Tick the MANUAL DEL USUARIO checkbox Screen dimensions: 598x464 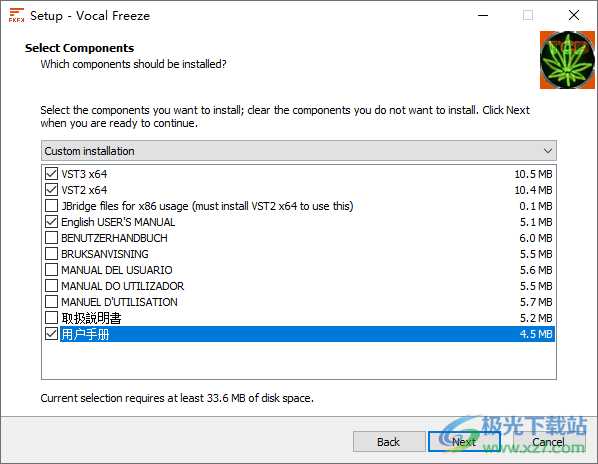click(x=51, y=270)
